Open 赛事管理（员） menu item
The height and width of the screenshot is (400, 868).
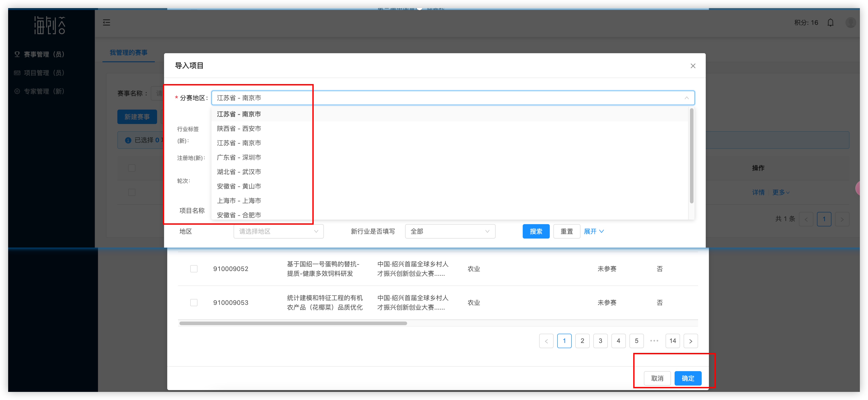(44, 54)
